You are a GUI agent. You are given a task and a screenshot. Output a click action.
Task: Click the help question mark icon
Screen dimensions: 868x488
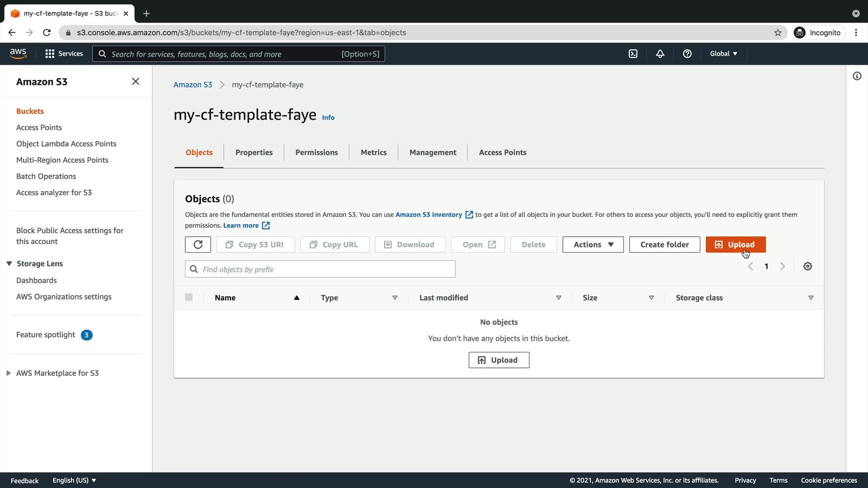tap(687, 54)
